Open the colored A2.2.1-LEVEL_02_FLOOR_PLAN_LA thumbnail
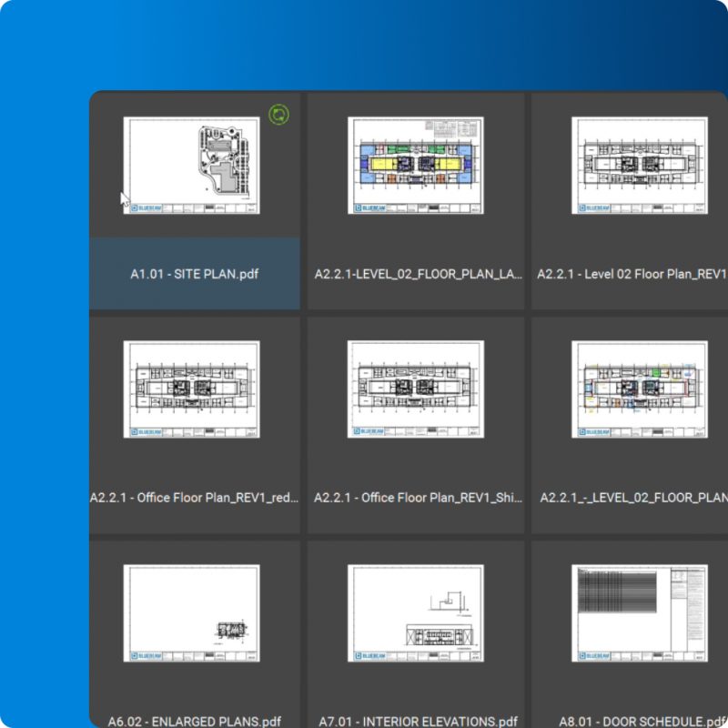 416,166
